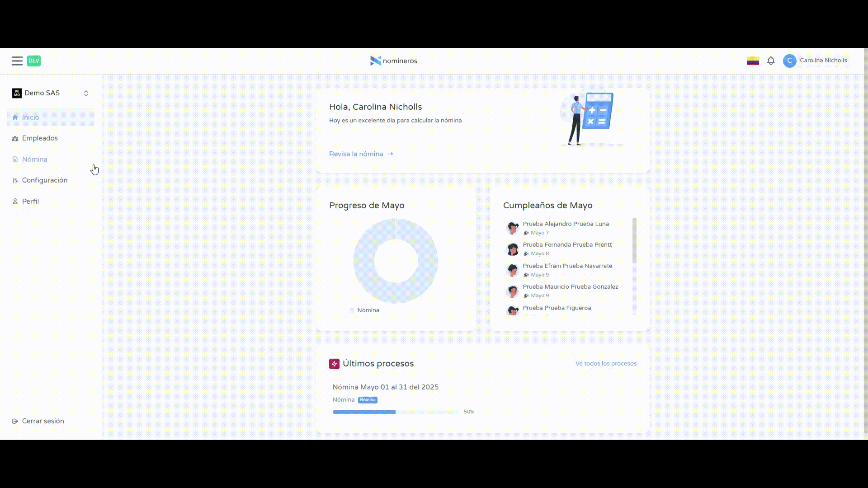
Task: Open Nómina section in sidebar
Action: (x=35, y=160)
